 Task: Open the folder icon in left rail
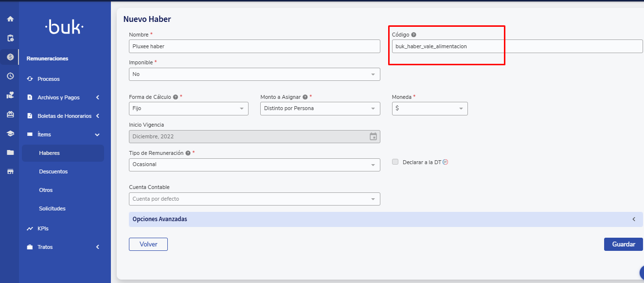(10, 152)
